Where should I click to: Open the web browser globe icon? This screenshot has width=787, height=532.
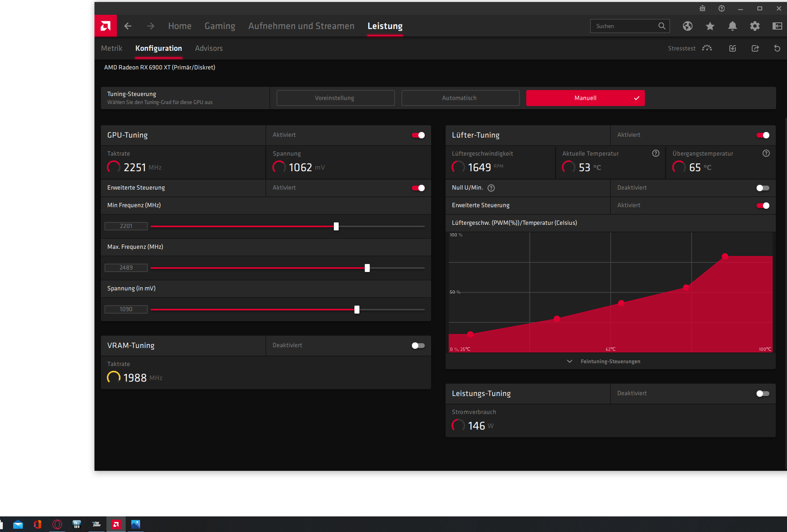687,26
